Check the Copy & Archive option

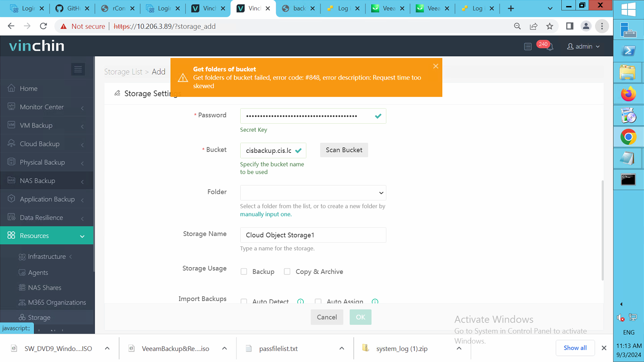tap(287, 272)
